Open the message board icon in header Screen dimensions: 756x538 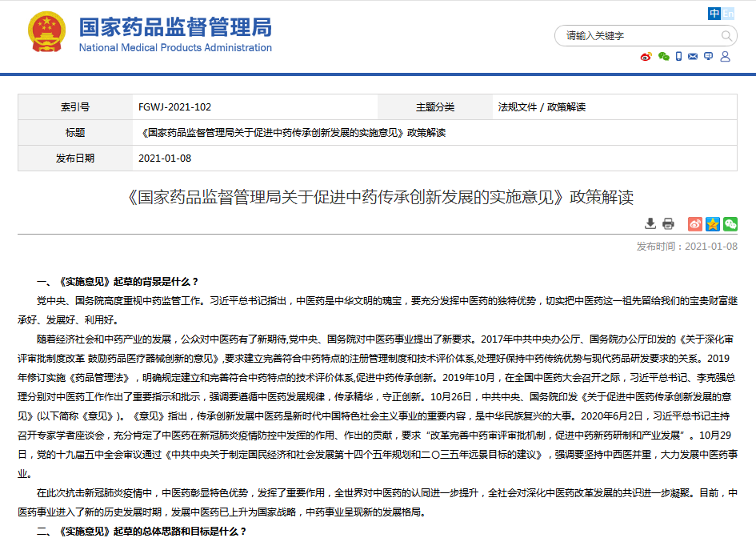pos(708,57)
